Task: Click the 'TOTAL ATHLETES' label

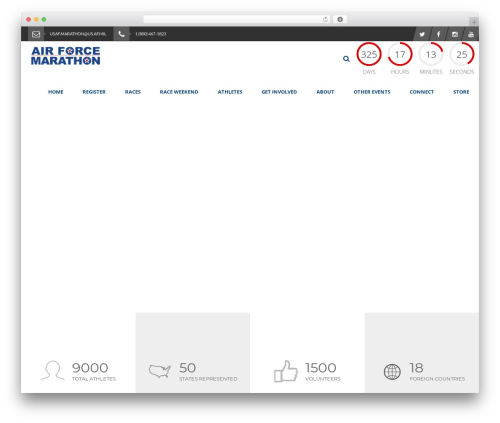Action: point(94,379)
